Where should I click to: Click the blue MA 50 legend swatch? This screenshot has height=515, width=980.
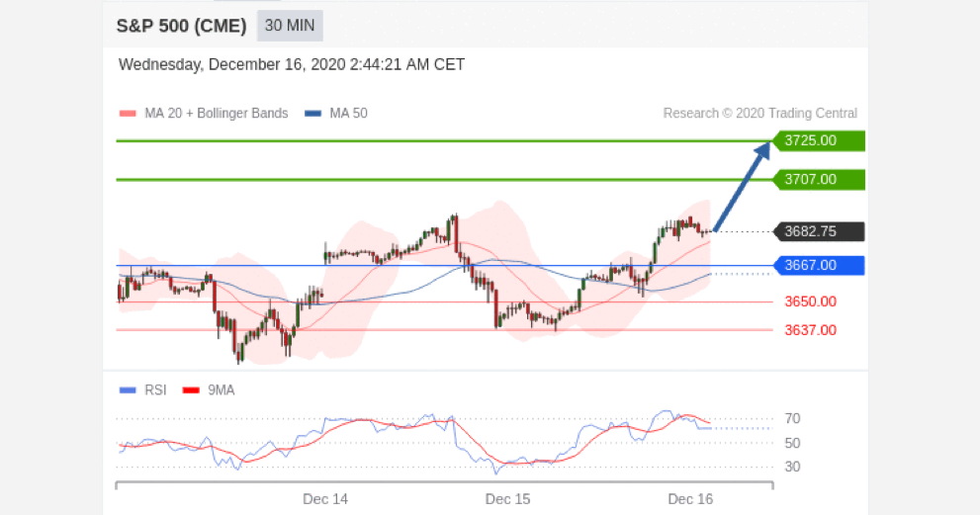click(312, 114)
